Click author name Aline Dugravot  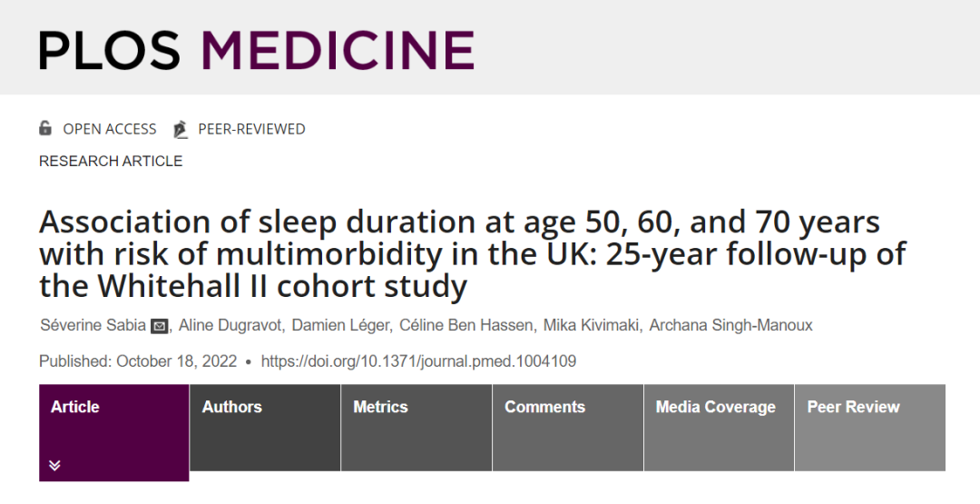point(230,325)
